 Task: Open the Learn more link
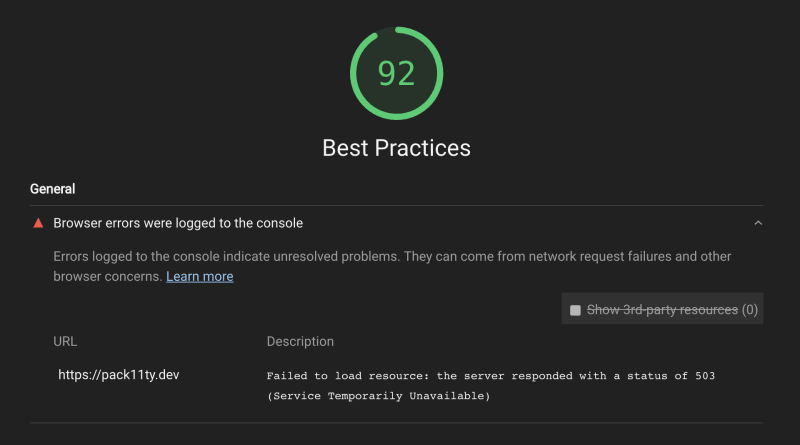(199, 277)
